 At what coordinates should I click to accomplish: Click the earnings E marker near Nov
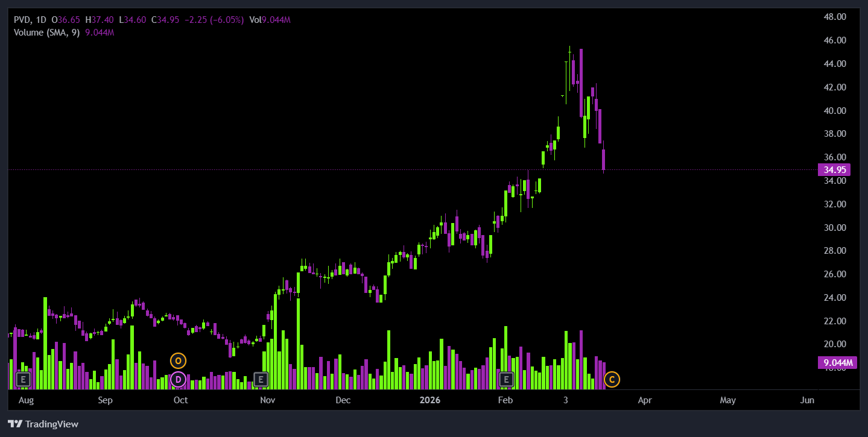click(x=261, y=379)
